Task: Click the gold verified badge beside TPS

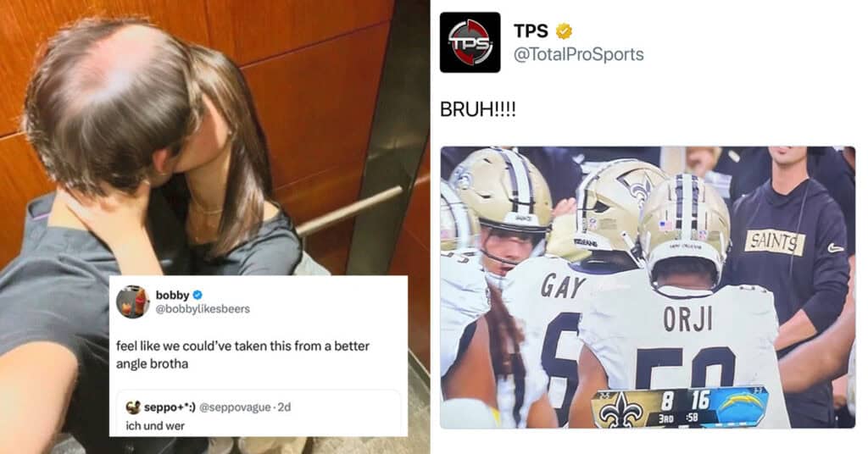Action: click(x=564, y=31)
